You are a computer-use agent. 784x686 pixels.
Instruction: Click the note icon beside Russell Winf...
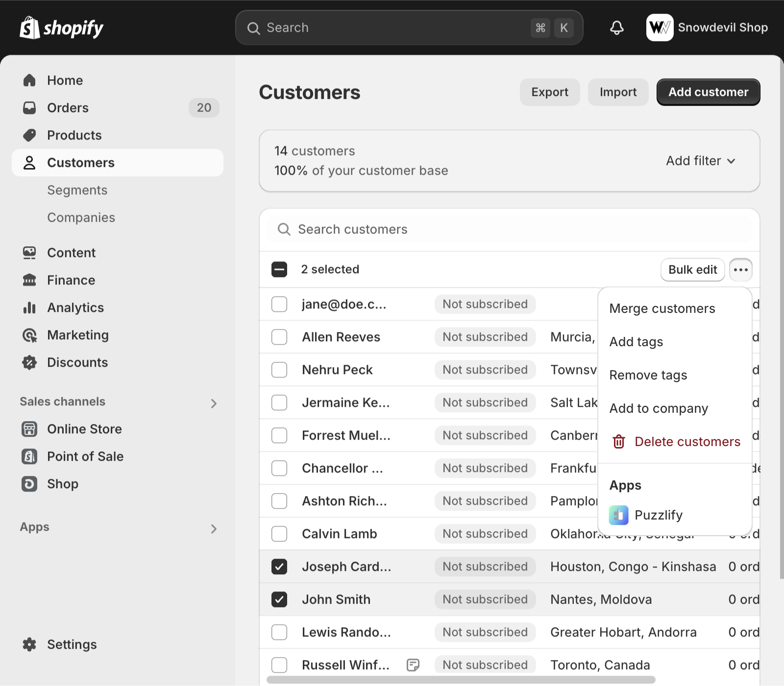pyautogui.click(x=413, y=665)
